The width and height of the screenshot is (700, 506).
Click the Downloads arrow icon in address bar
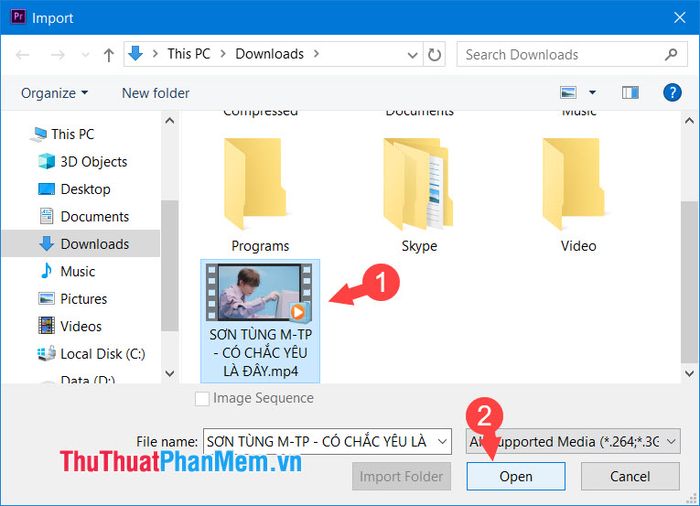pos(135,54)
